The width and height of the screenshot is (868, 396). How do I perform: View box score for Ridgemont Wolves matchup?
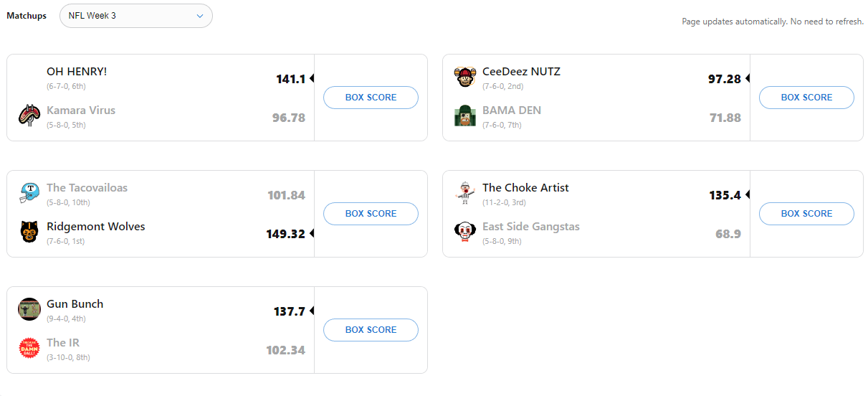371,214
